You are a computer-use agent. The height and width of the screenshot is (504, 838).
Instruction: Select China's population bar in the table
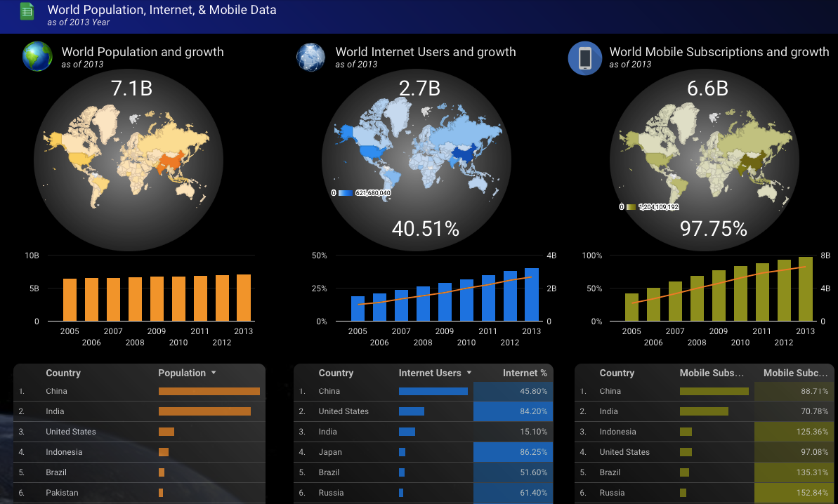pos(209,392)
